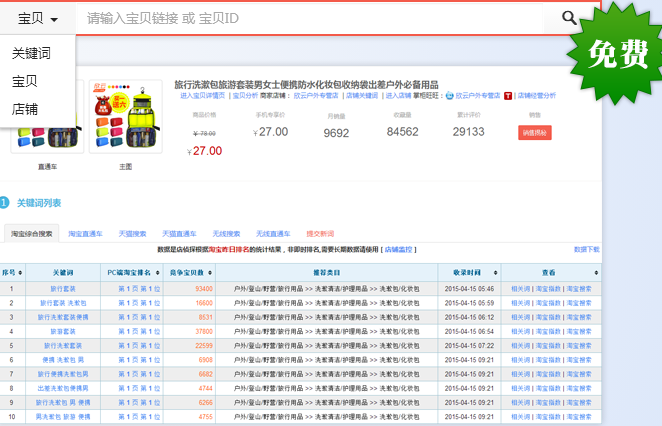Choose 店铺 in the dropdown list
662x426 pixels.
(x=25, y=108)
